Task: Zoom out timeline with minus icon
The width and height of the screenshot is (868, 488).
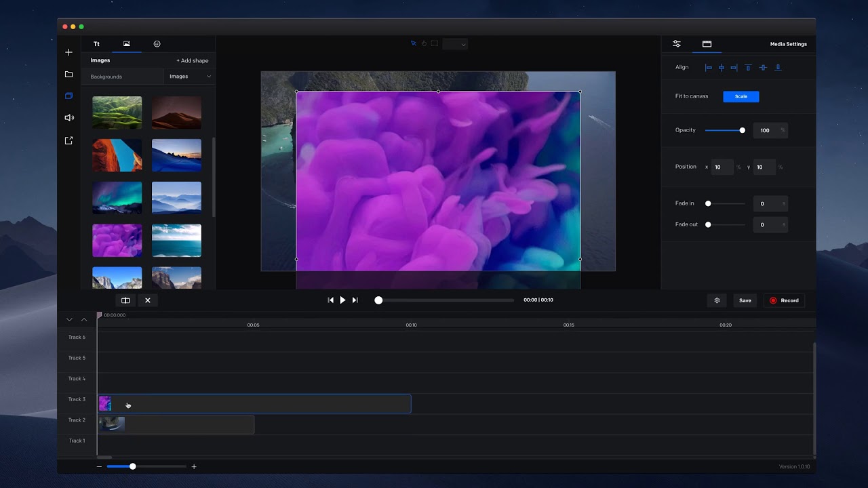Action: 99,466
